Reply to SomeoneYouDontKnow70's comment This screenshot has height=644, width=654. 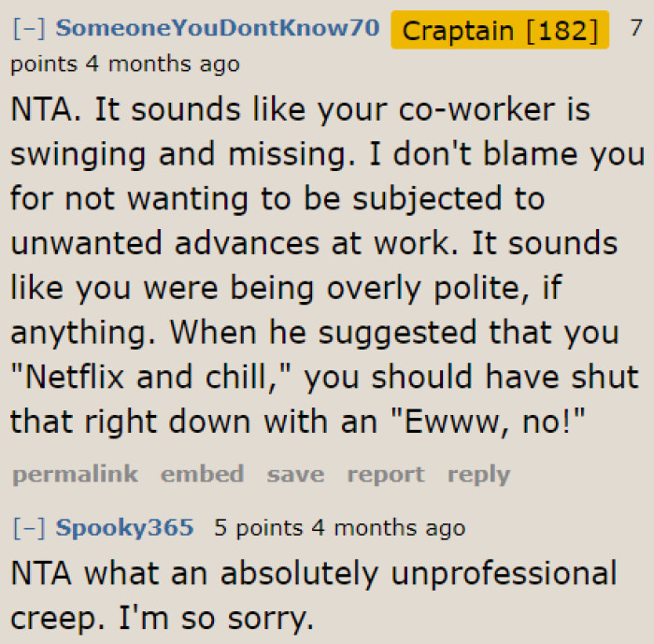(478, 474)
